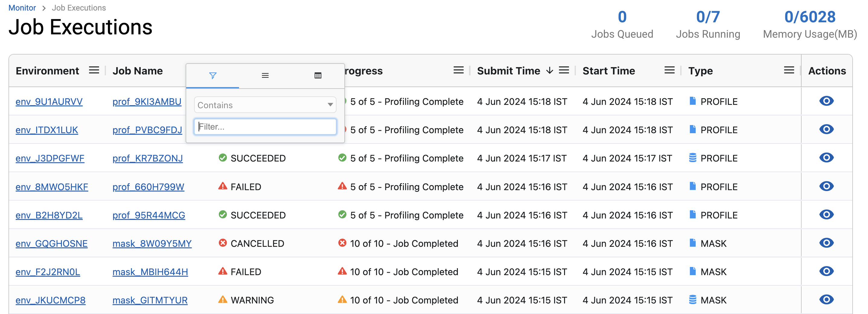The image size is (868, 314).
Task: Open the env_J3DPGFWF environment link
Action: click(50, 158)
